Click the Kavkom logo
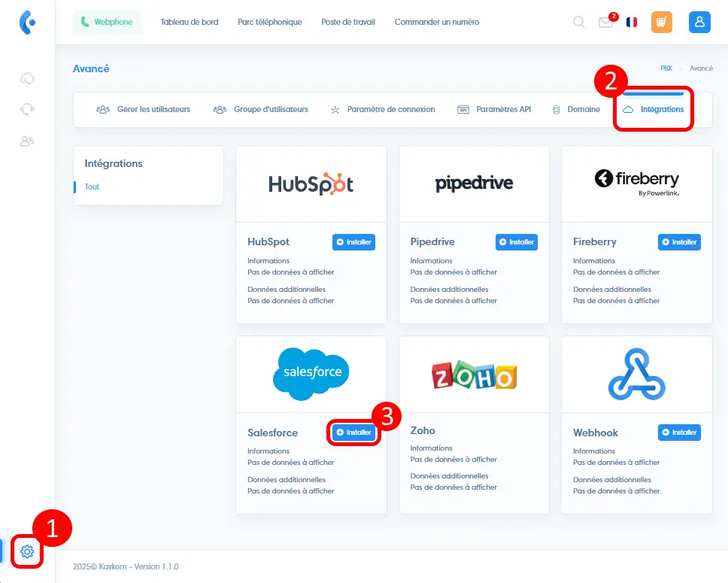 pyautogui.click(x=27, y=23)
